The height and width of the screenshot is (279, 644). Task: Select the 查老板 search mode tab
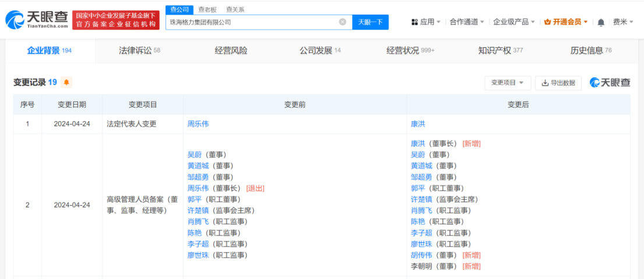207,9
